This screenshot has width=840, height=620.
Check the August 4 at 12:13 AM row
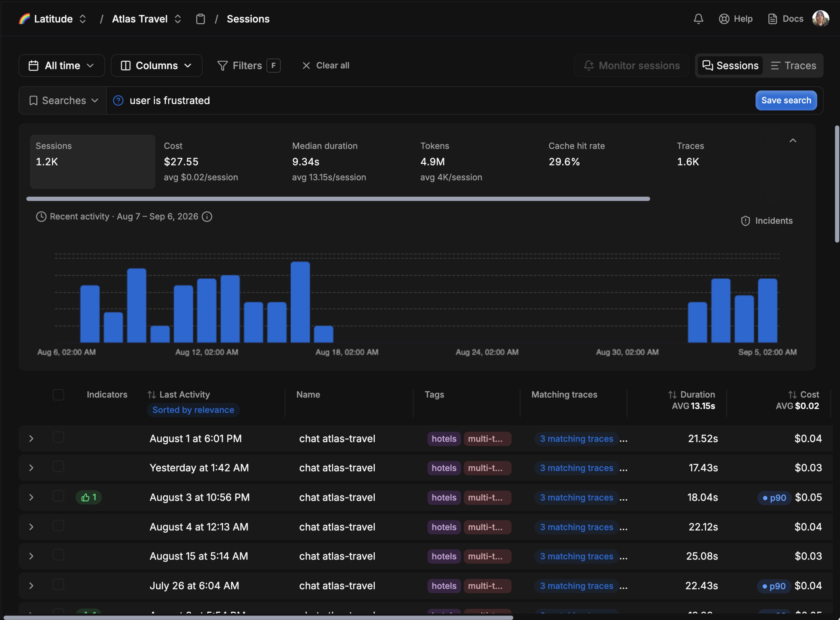coord(58,526)
